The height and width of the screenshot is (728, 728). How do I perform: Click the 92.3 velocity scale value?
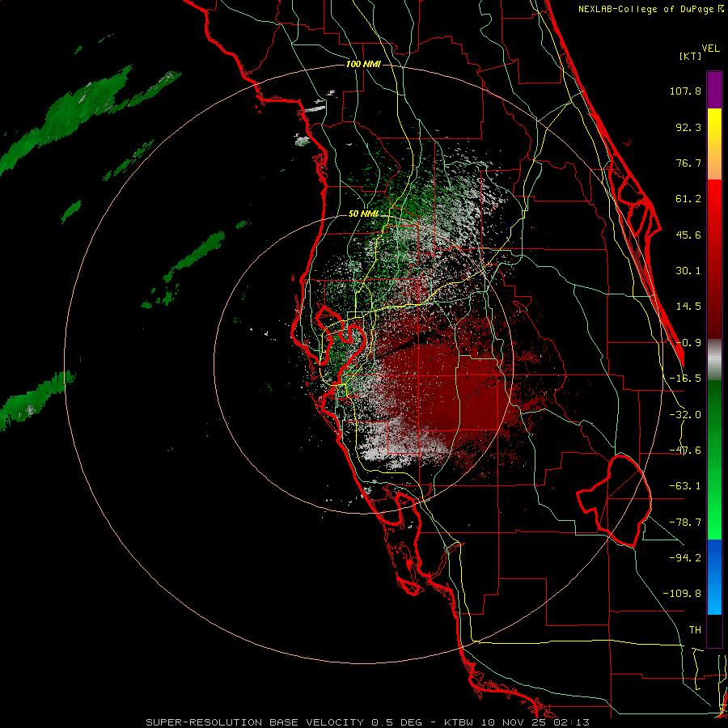(688, 127)
